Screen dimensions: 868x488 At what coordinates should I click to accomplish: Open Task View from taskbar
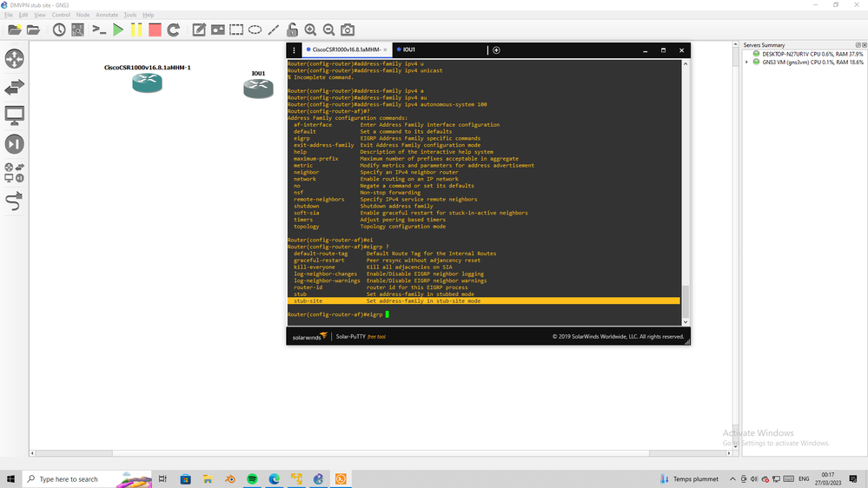coord(162,478)
